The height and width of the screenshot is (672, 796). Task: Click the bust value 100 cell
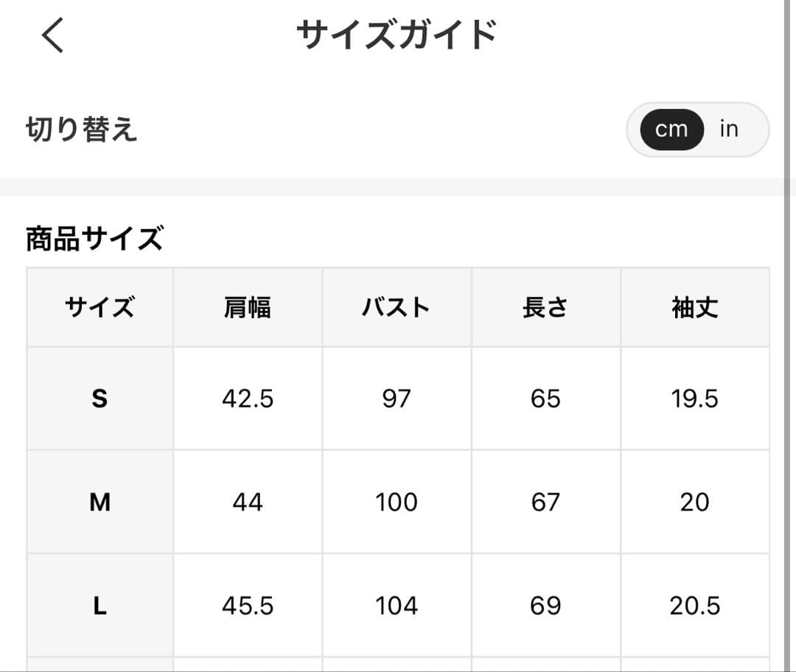(x=397, y=502)
